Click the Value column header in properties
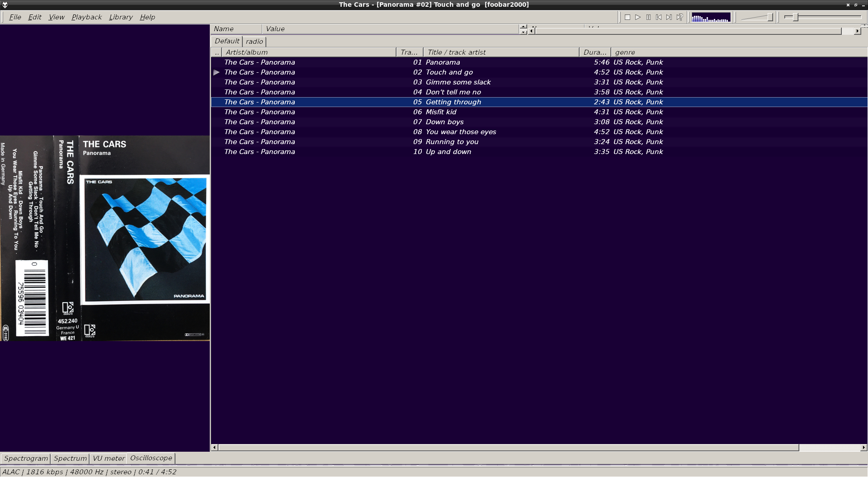The image size is (868, 477). point(391,29)
